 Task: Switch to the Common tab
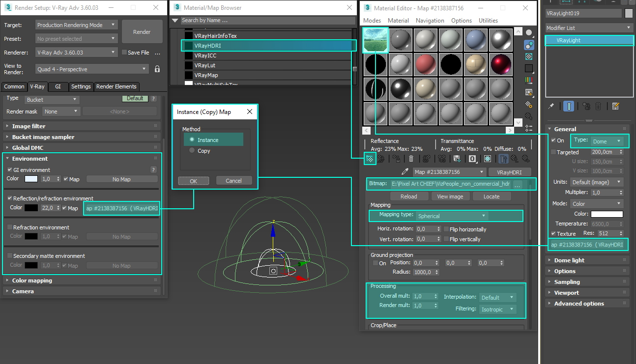tap(14, 86)
